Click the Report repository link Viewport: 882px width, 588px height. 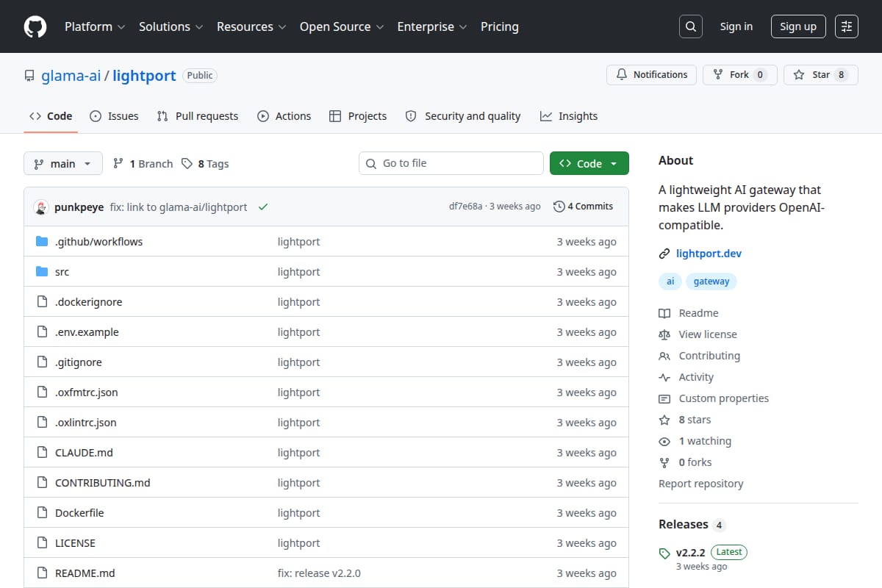pyautogui.click(x=701, y=484)
